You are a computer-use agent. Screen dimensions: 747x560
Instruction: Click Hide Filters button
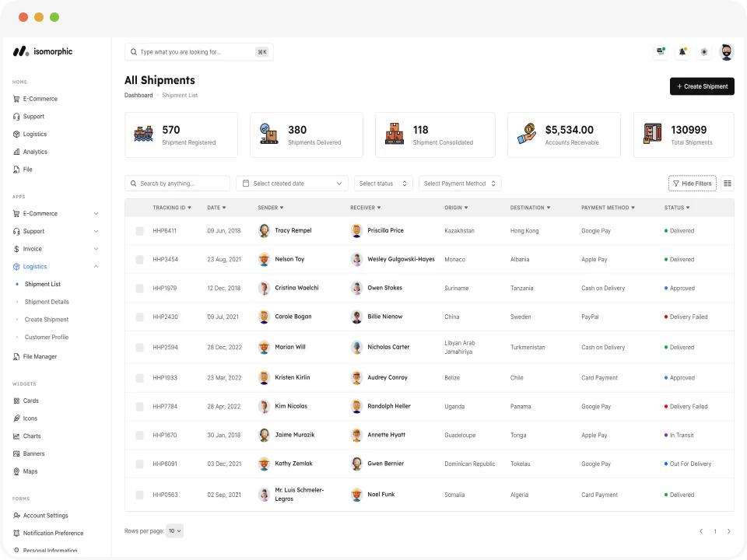click(693, 184)
